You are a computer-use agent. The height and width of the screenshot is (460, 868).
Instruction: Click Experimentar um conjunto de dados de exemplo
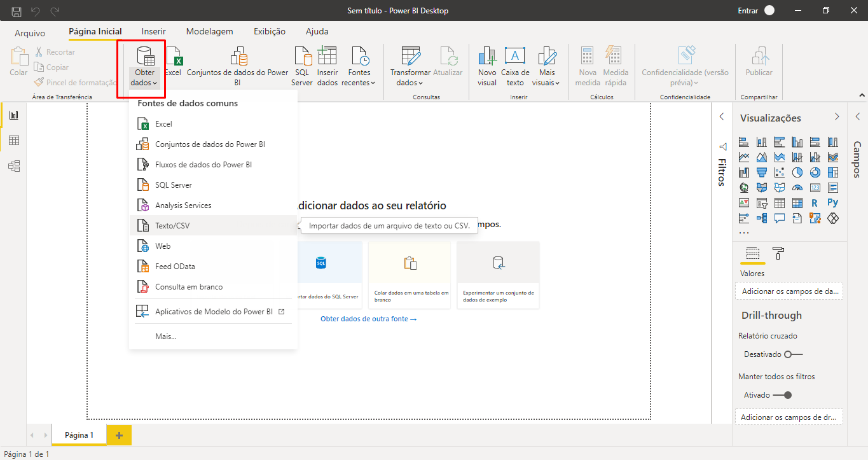[499, 275]
